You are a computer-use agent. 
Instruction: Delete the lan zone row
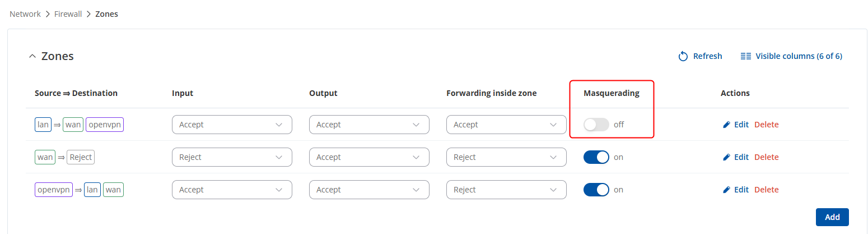point(766,125)
